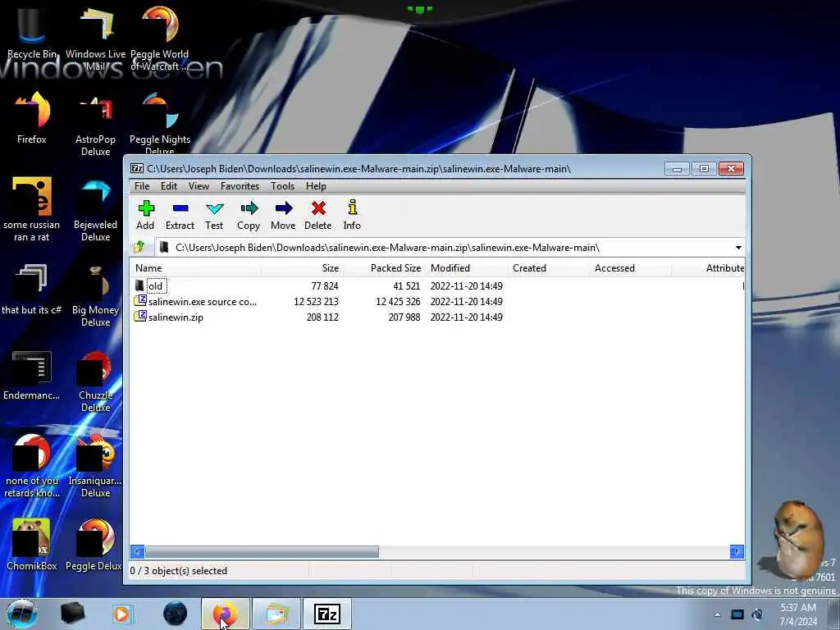Click the Move toolbar button
Viewport: 840px width, 630px height.
pos(283,216)
